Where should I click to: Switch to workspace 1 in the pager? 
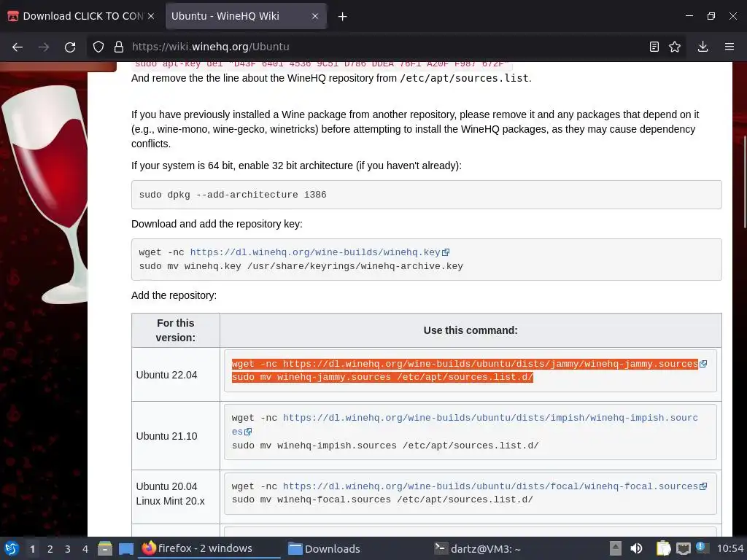pos(32,549)
